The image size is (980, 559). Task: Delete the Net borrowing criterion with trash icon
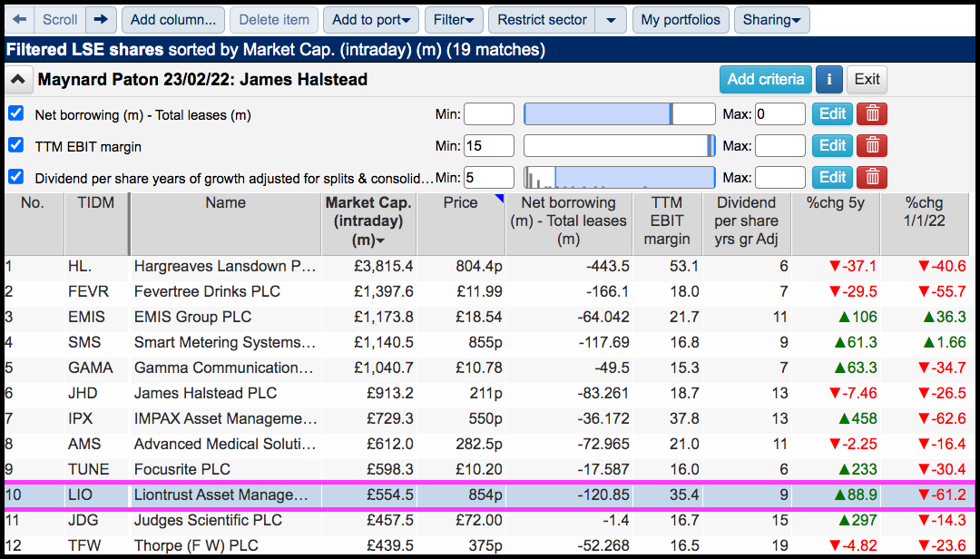tap(873, 114)
